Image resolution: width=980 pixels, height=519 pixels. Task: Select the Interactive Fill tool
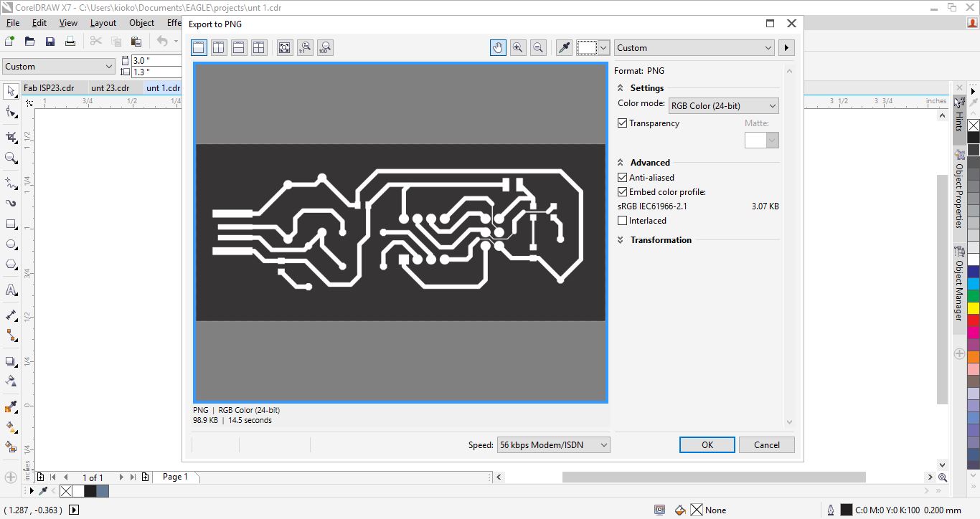click(11, 427)
